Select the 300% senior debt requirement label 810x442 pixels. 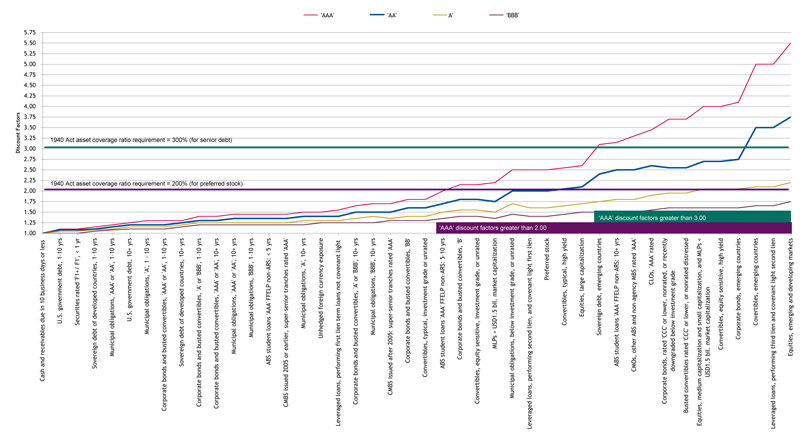(x=141, y=140)
